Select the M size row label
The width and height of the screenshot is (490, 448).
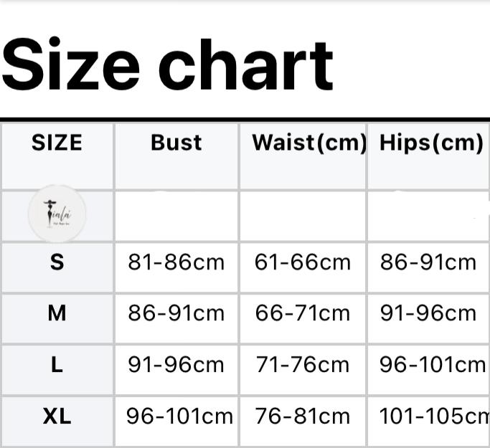tap(57, 313)
